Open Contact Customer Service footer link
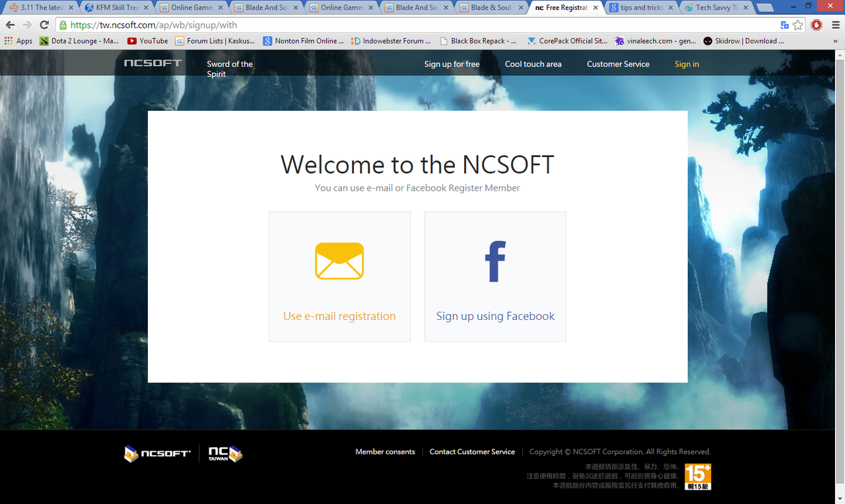 (x=472, y=452)
